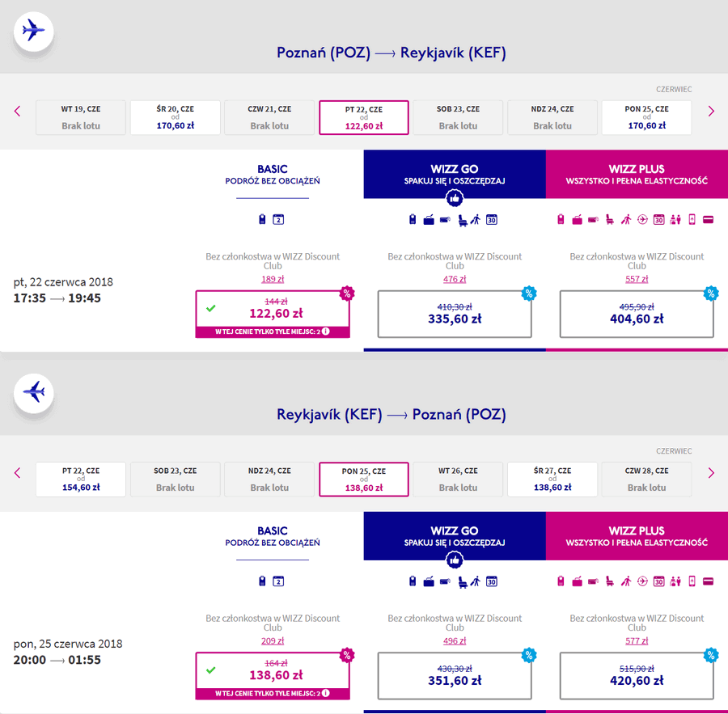Click return WIZZ GO discount percent badge

coord(529,655)
